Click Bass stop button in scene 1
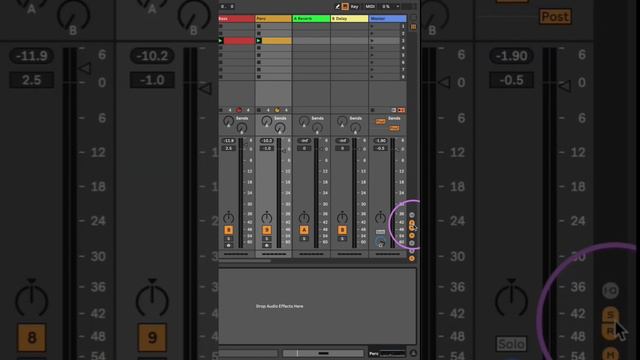The image size is (640, 360). 221,27
